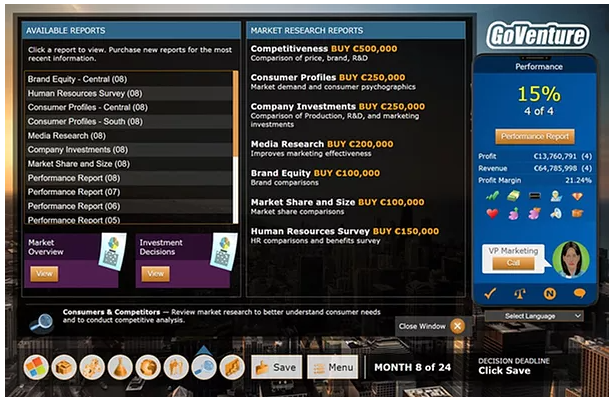613x401 pixels.
Task: Click the MONTH 8 of 24 indicator
Action: (x=412, y=367)
